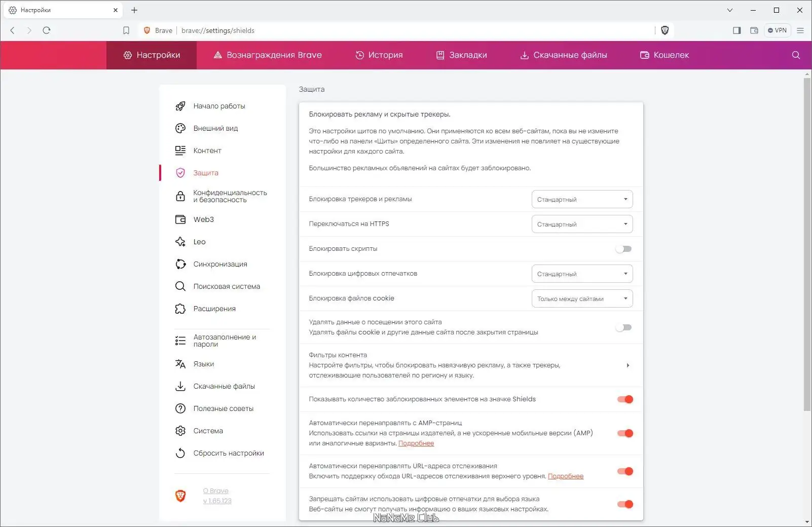Click the scrollbar down arrow

pyautogui.click(x=807, y=522)
